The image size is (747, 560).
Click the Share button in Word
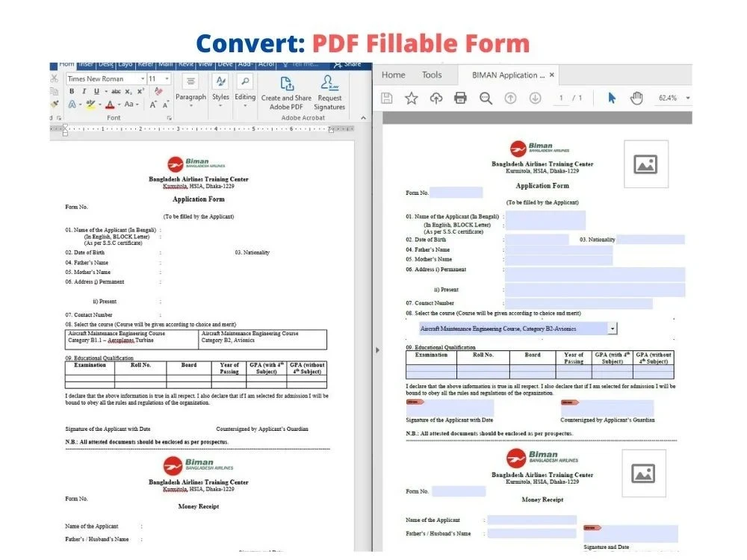[x=348, y=64]
